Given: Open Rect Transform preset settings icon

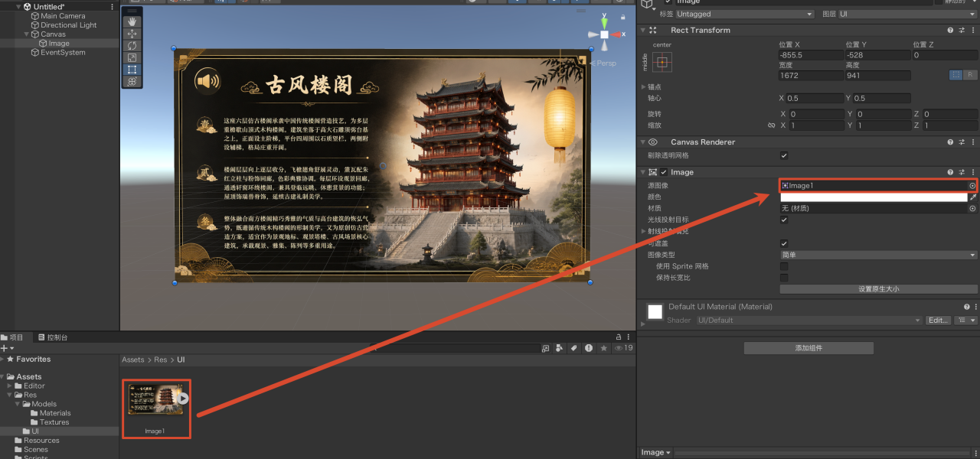Looking at the screenshot, I should click(x=962, y=31).
